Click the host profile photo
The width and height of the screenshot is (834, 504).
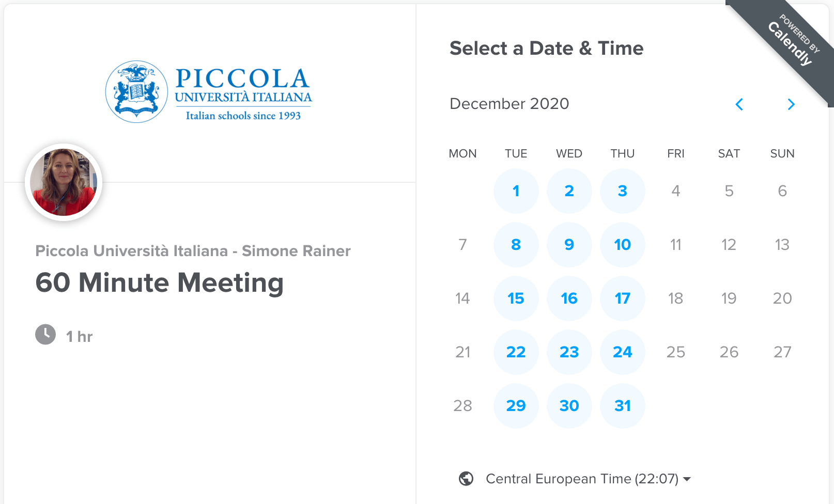[x=64, y=182]
